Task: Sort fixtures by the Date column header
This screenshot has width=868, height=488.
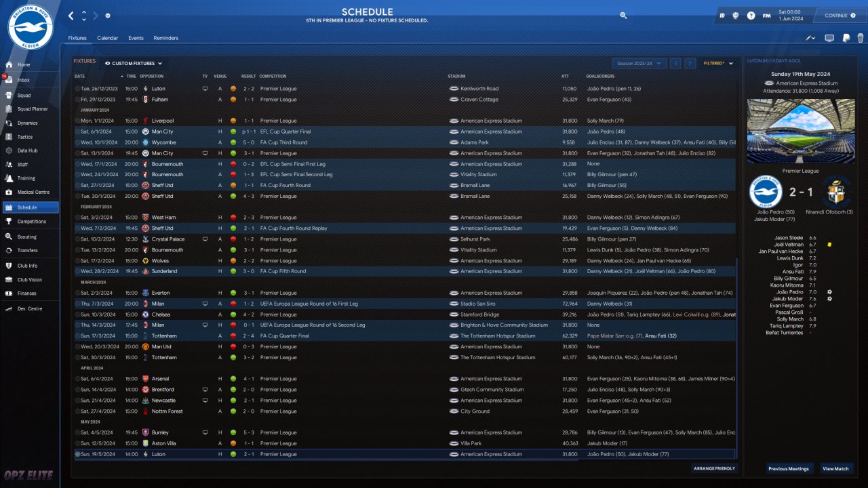Action: [80, 77]
